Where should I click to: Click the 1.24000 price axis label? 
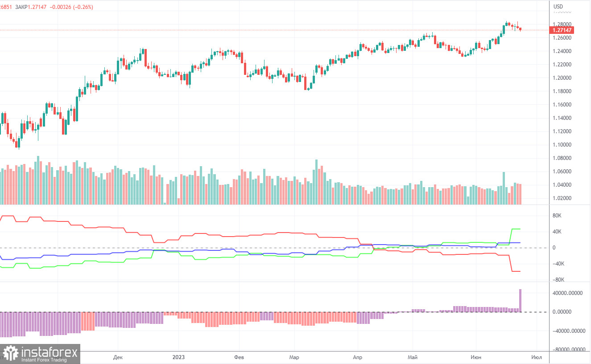562,51
